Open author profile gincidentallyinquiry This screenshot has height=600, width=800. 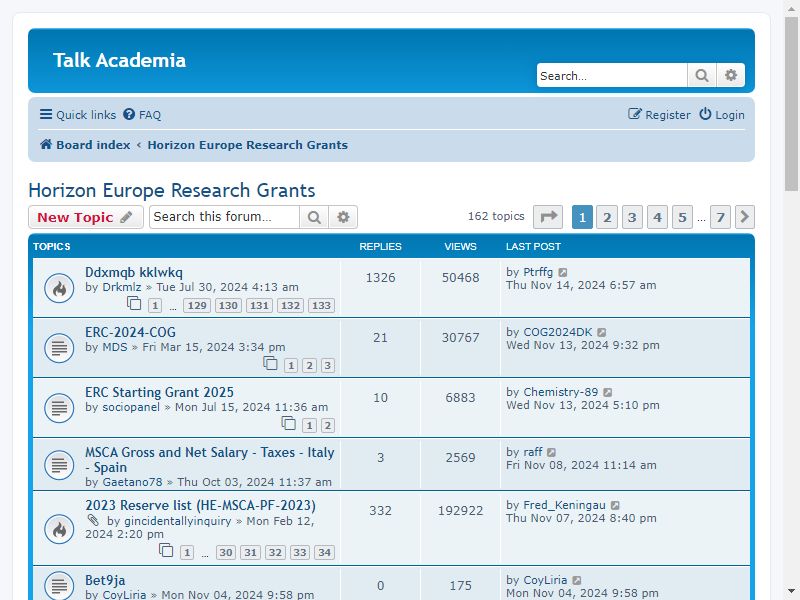pos(178,521)
